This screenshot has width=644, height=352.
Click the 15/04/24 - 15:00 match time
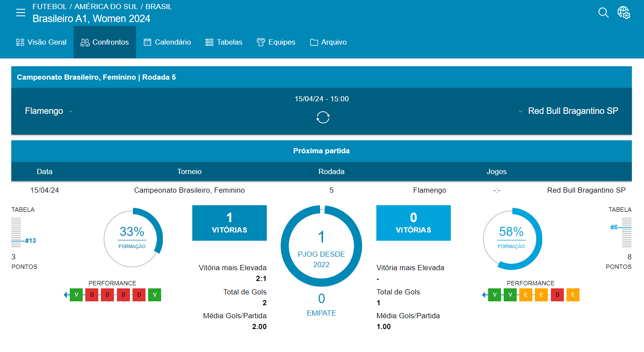(x=322, y=99)
